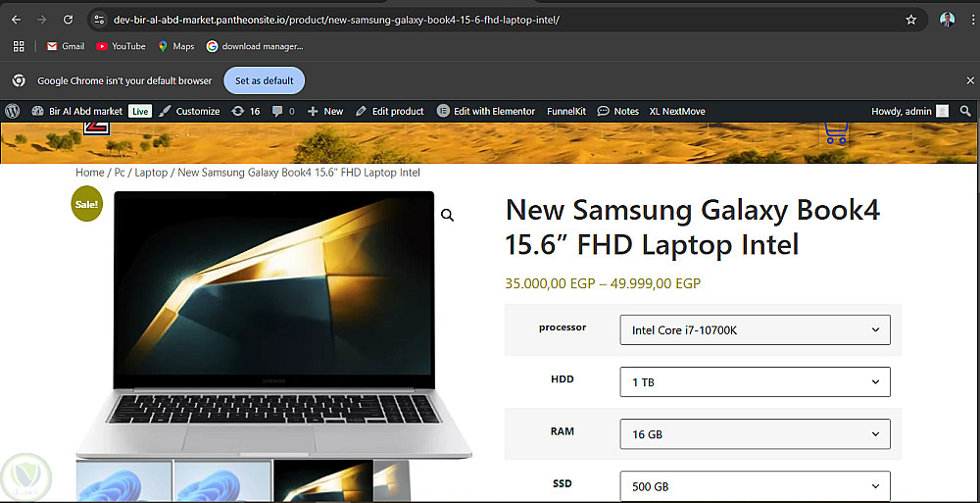Screen dimensions: 980x503
Task: Zoom product image with magnifier icon
Action: tap(448, 215)
